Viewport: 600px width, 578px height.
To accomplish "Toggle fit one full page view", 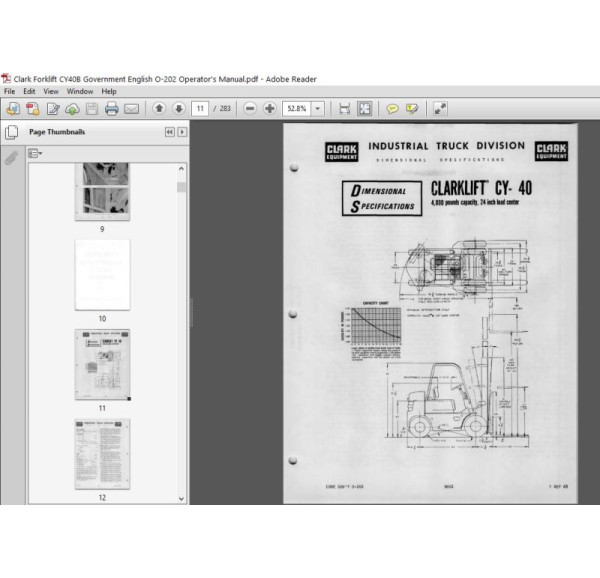I will [364, 108].
